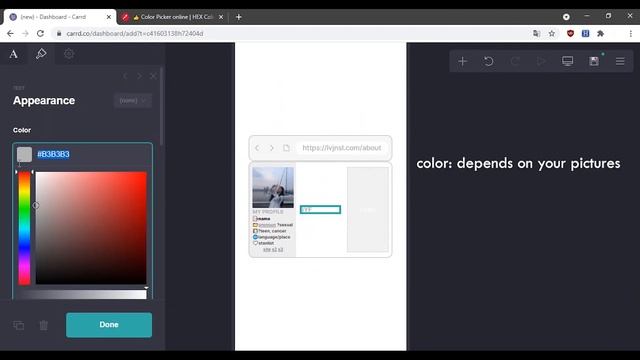Click the translate page icon
The image size is (640, 360).
pos(537,33)
